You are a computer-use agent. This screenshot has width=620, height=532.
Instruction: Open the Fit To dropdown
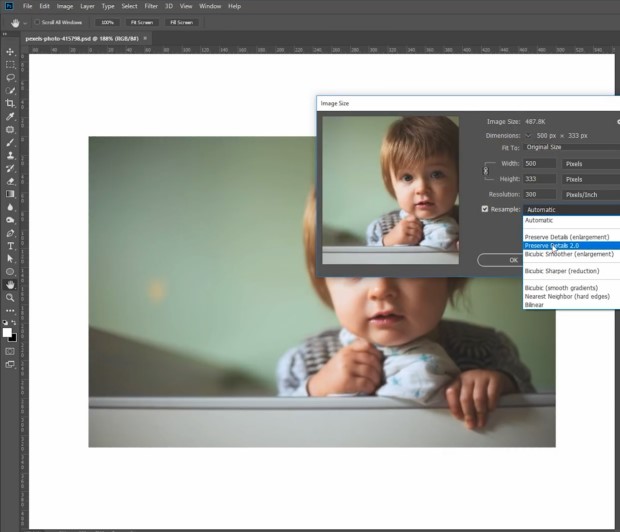[x=571, y=147]
